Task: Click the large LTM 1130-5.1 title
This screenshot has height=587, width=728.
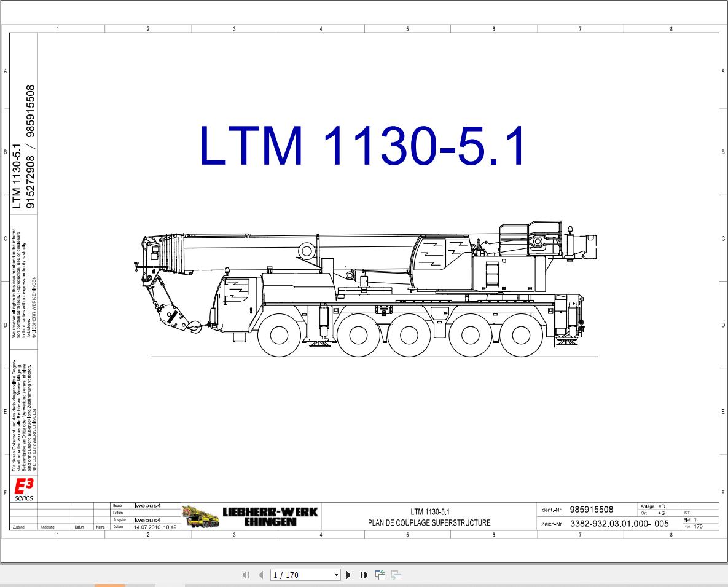Action: (362, 145)
